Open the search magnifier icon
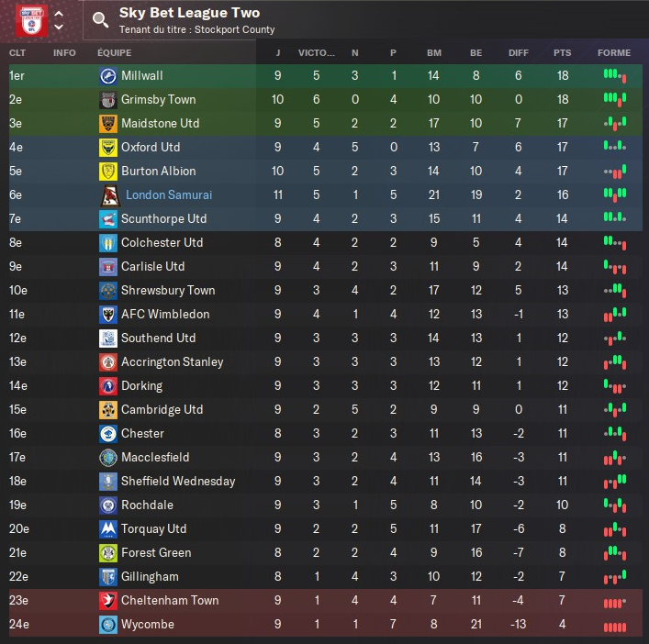This screenshot has width=649, height=644. [x=100, y=20]
